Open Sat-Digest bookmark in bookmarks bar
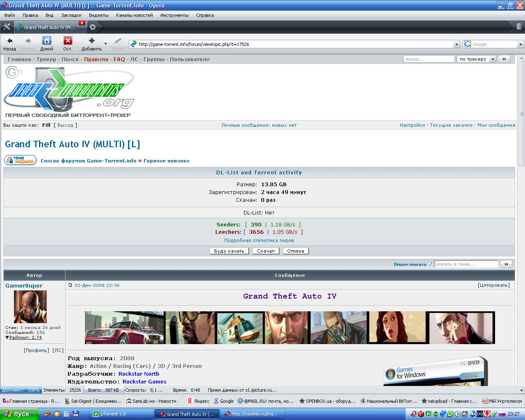Viewport: 525px width, 420px height. click(x=93, y=401)
